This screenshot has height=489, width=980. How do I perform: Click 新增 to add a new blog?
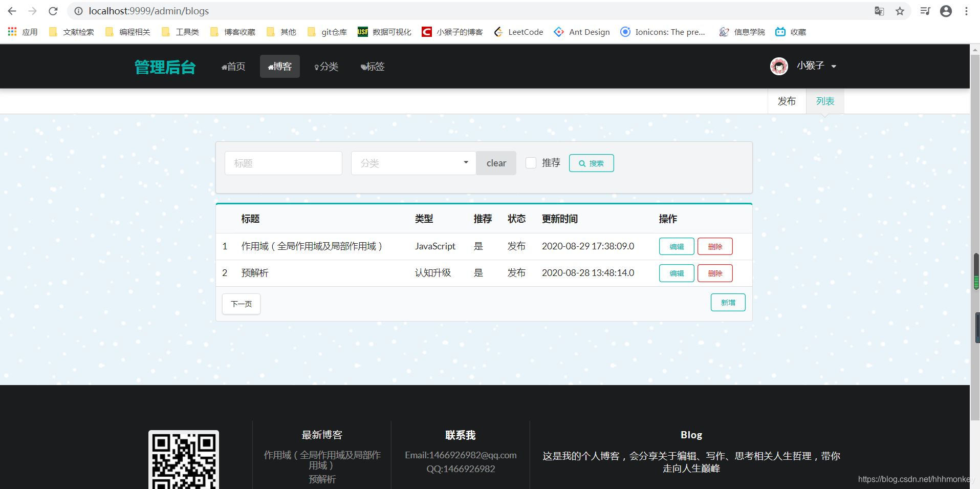point(728,302)
